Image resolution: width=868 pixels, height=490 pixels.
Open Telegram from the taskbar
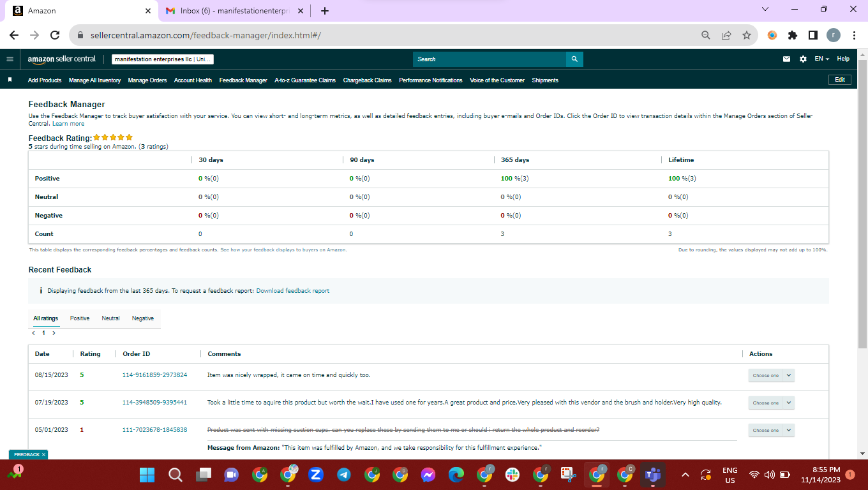(x=343, y=475)
